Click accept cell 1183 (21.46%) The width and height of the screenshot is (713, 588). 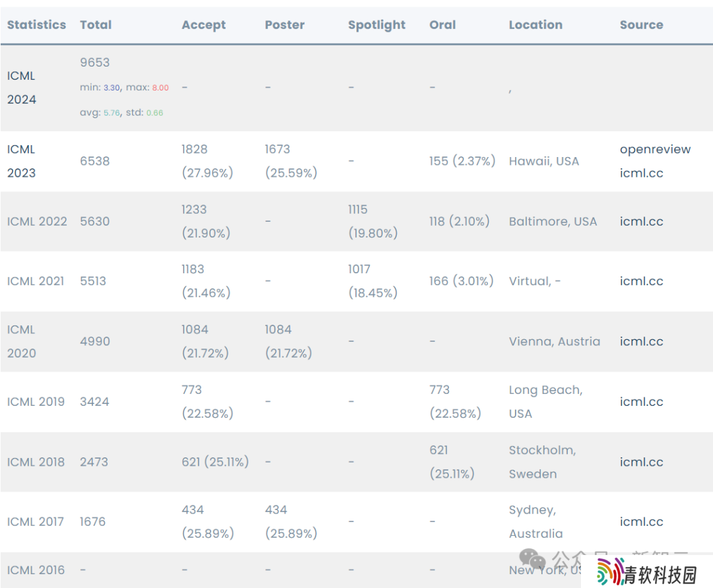pos(206,281)
